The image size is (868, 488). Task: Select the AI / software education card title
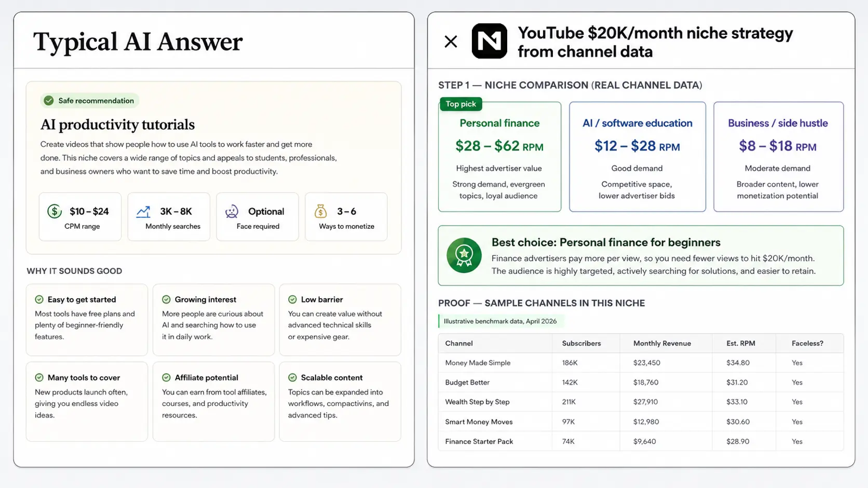(x=637, y=123)
